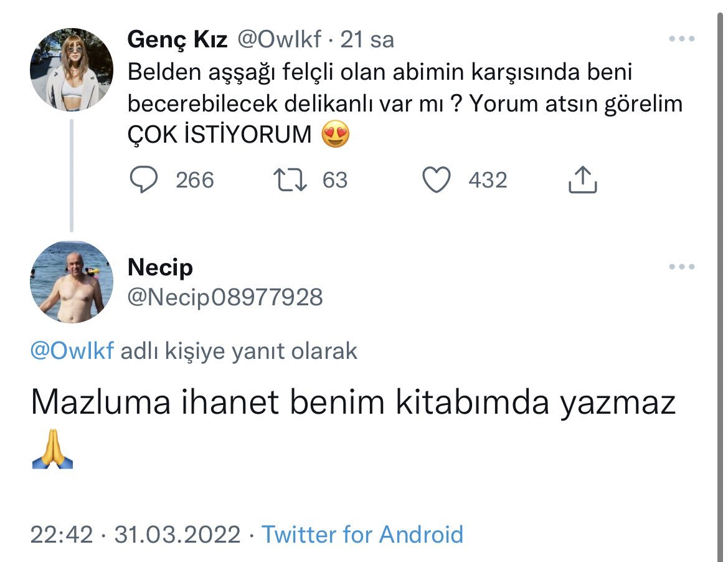Tap the share icon under the tweet

pyautogui.click(x=583, y=180)
